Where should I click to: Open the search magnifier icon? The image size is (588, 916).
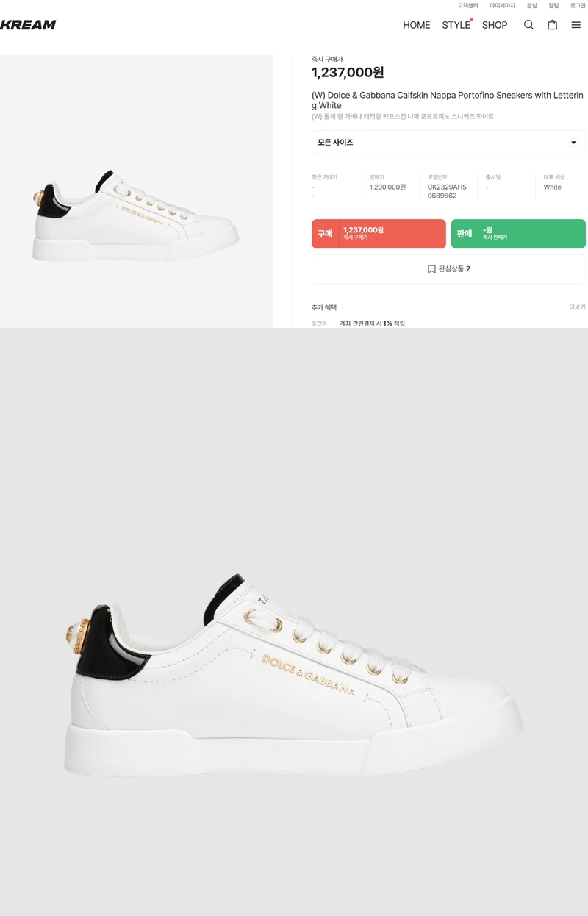pyautogui.click(x=528, y=25)
